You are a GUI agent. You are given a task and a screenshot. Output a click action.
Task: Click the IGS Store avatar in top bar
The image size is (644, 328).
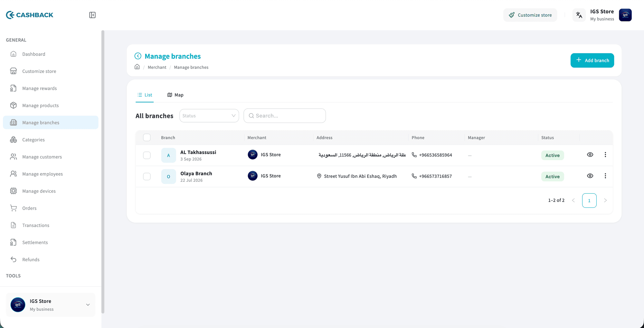[x=625, y=15]
